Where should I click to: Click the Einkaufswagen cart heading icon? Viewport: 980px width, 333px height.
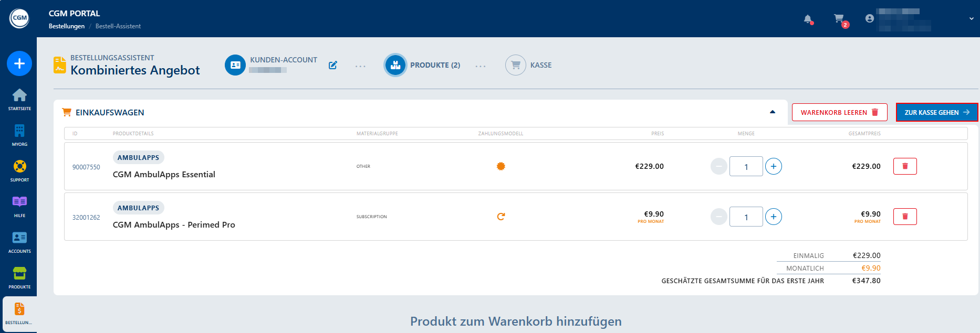click(x=67, y=112)
